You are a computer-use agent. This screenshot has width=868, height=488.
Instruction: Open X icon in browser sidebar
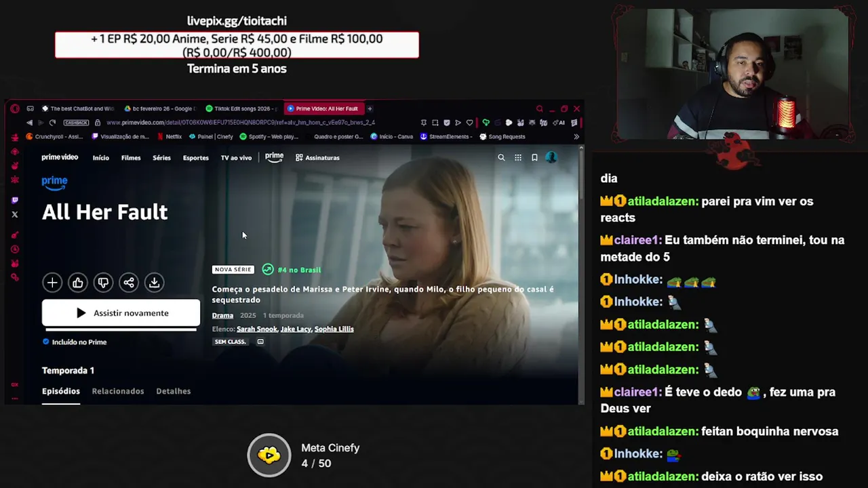15,214
